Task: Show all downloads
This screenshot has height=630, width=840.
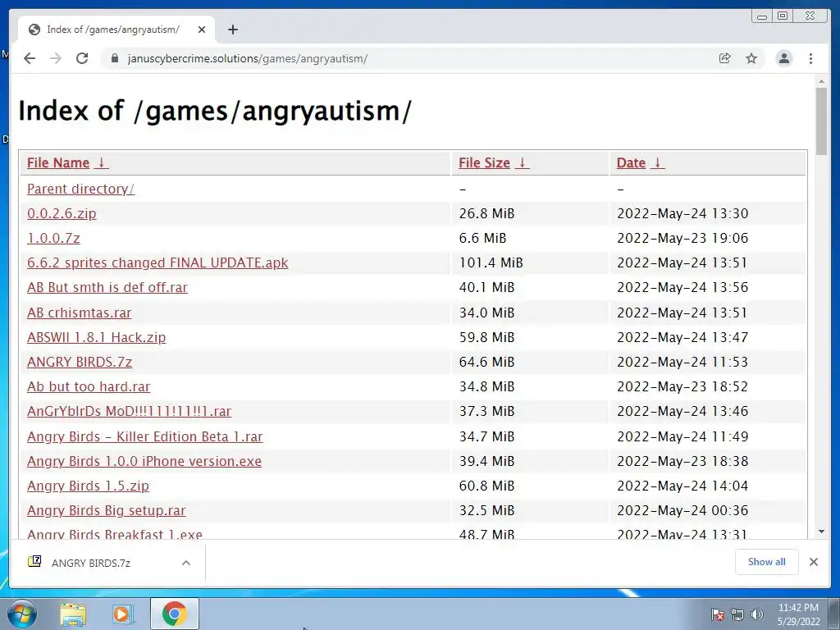Action: [767, 562]
